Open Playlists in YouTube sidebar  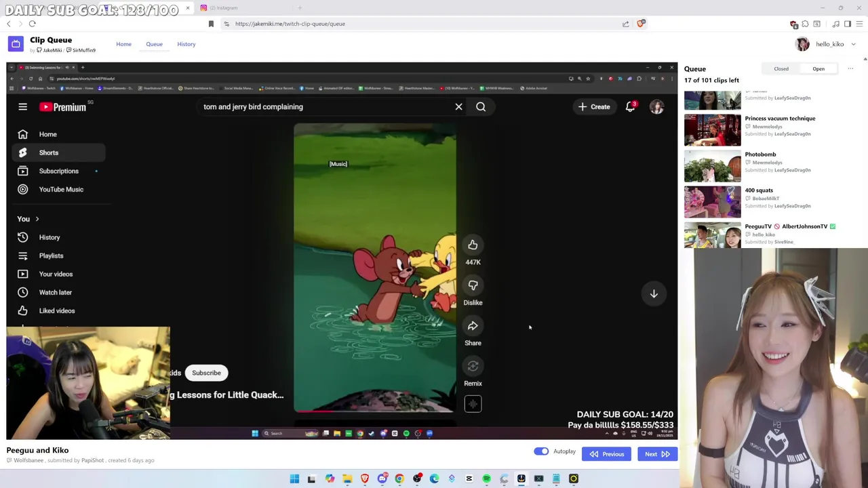click(x=58, y=256)
